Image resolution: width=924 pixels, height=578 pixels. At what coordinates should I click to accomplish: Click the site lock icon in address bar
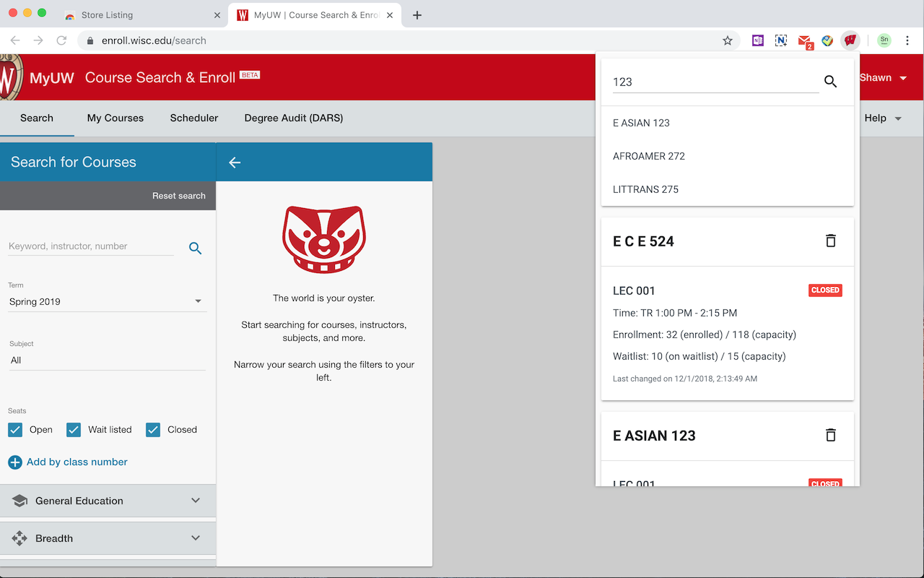[x=90, y=40]
